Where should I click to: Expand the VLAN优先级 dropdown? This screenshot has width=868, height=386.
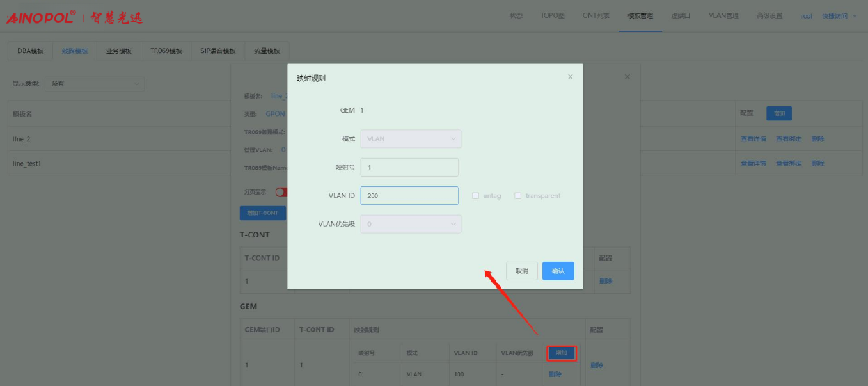(410, 224)
